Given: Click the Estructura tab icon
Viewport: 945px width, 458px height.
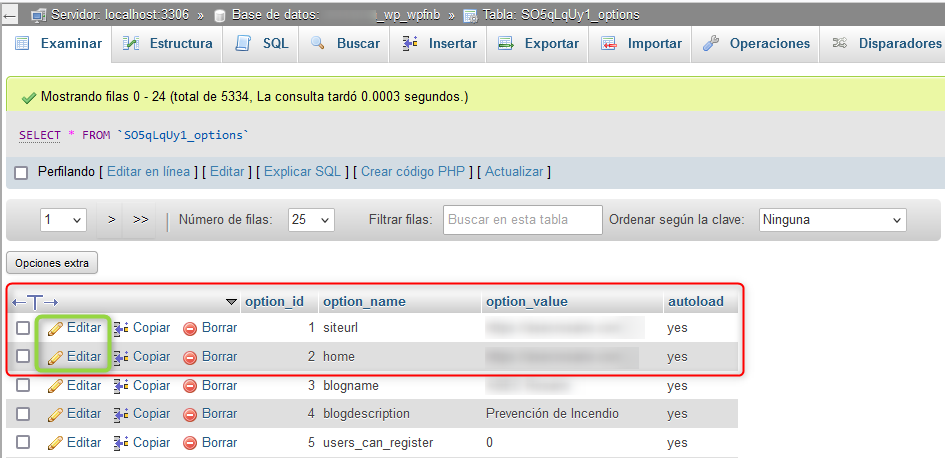Looking at the screenshot, I should click(131, 44).
